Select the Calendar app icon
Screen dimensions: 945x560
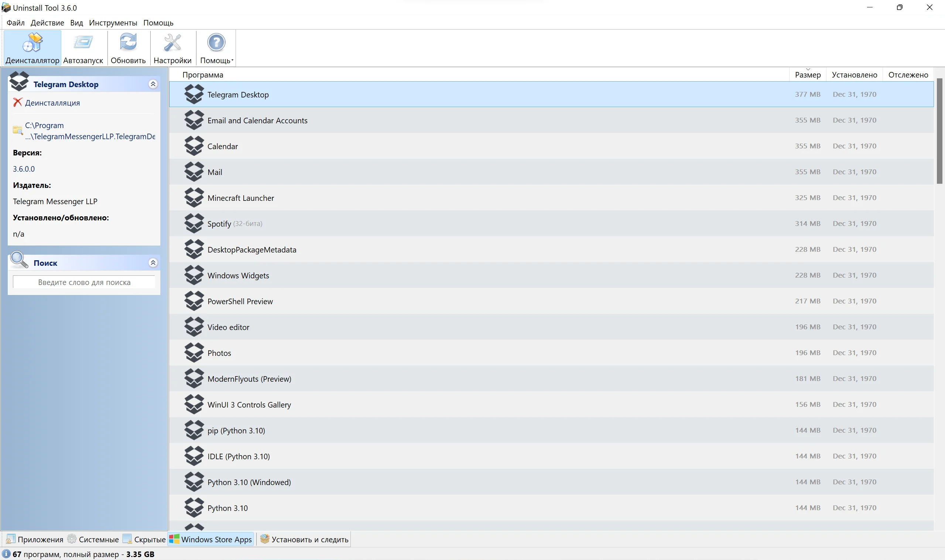click(x=194, y=146)
